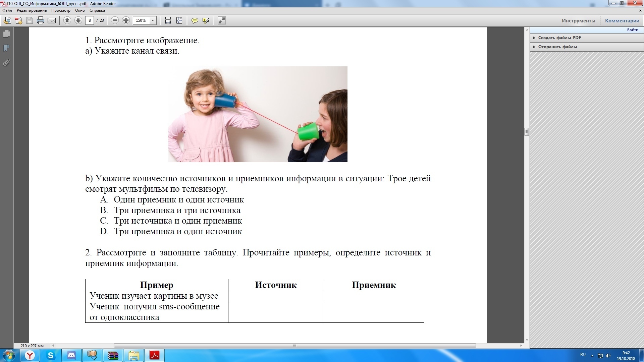Image resolution: width=644 pixels, height=362 pixels.
Task: Open the Windows Start menu
Action: [x=9, y=355]
